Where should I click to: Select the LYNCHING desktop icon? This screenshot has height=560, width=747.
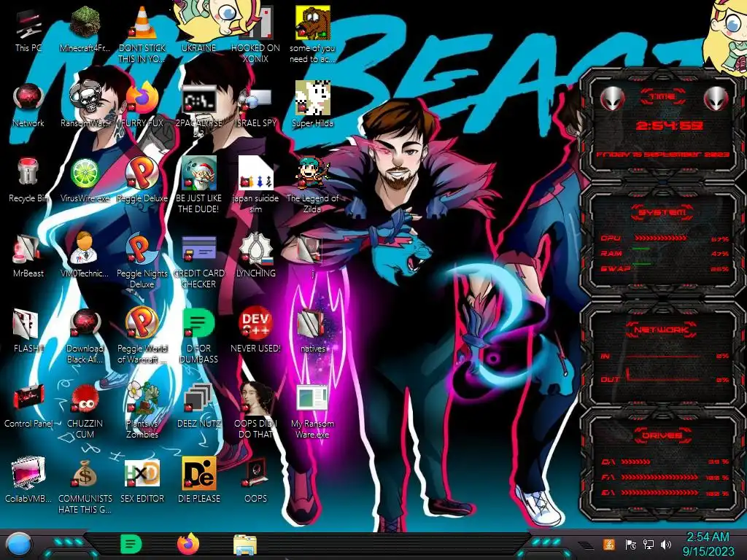[x=256, y=249]
